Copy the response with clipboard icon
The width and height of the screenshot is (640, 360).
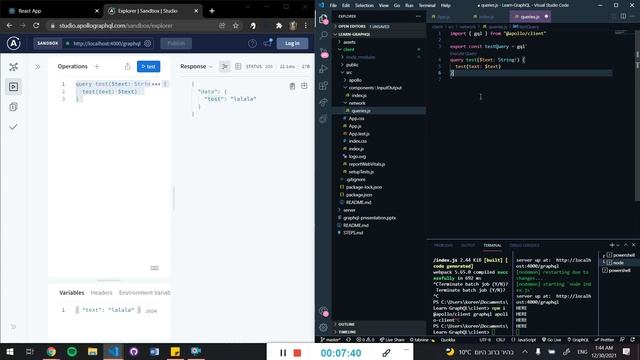click(x=292, y=86)
